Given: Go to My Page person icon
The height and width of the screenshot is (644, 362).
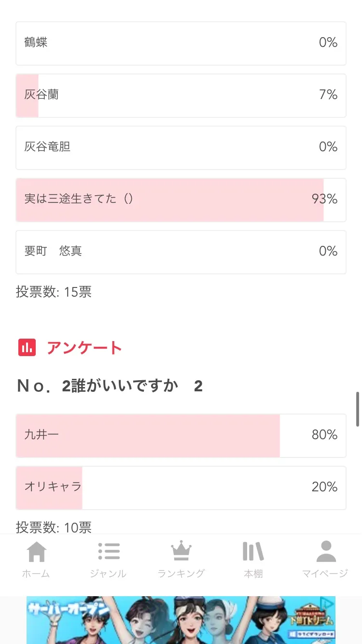Looking at the screenshot, I should pos(325,552).
